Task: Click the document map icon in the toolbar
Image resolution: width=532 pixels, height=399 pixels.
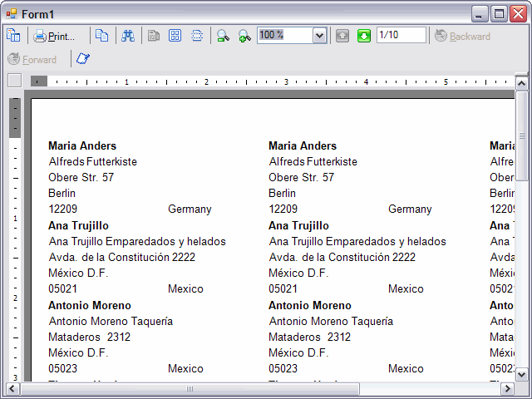Action: pos(13,36)
